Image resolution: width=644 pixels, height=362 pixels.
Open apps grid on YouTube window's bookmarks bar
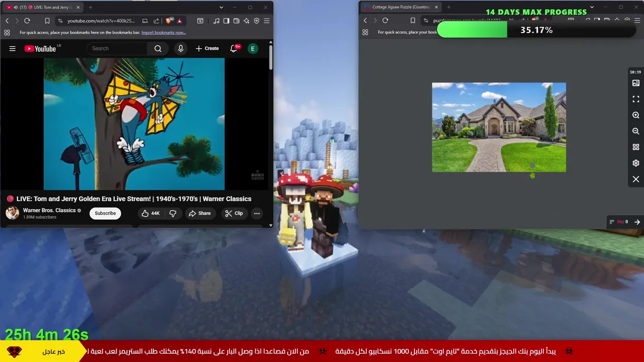pos(7,32)
